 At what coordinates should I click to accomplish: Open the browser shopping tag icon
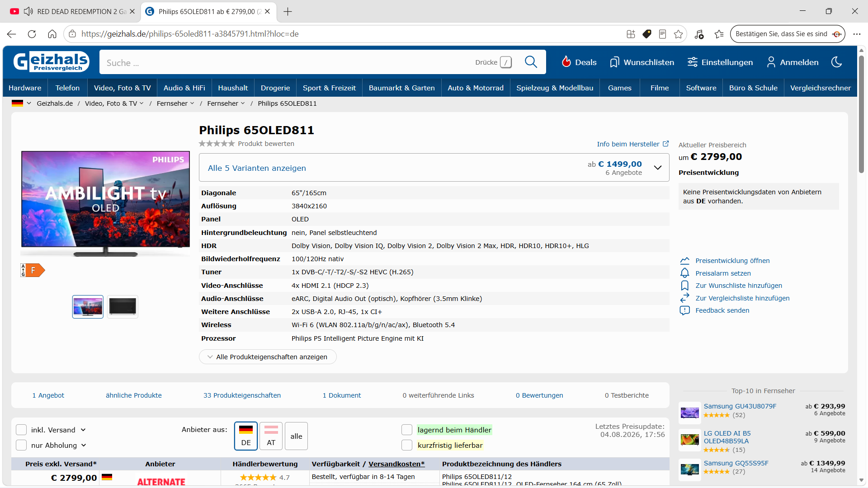point(647,34)
